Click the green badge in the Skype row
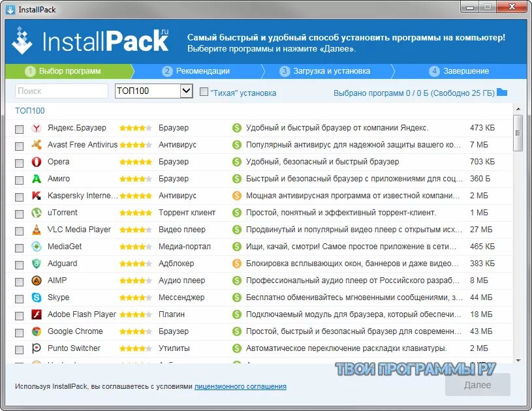The height and width of the screenshot is (411, 532). [x=237, y=297]
